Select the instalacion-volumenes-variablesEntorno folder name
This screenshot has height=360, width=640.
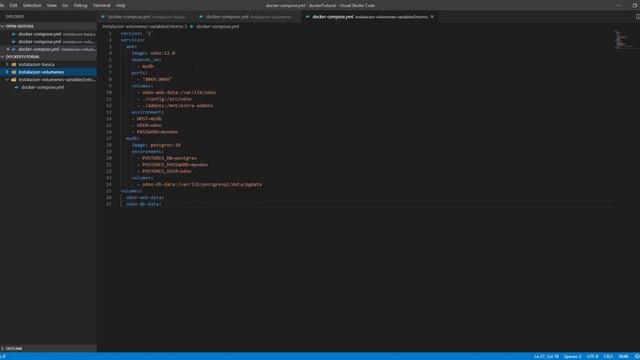coord(57,80)
